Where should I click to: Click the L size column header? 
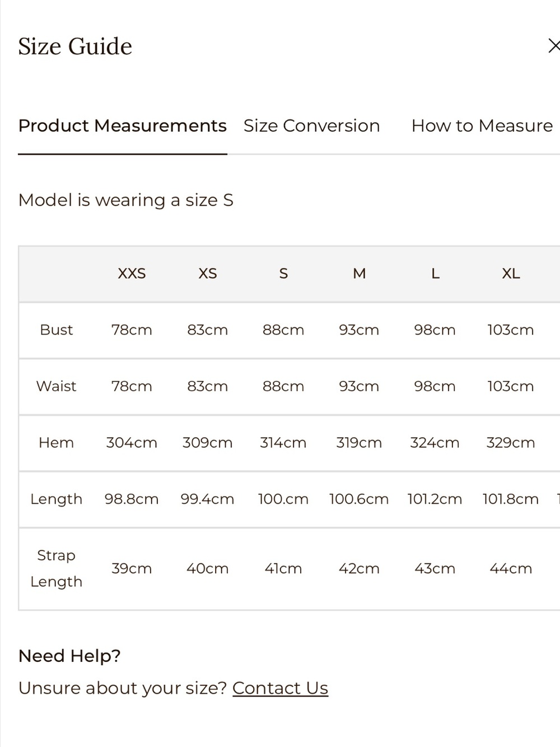(435, 273)
